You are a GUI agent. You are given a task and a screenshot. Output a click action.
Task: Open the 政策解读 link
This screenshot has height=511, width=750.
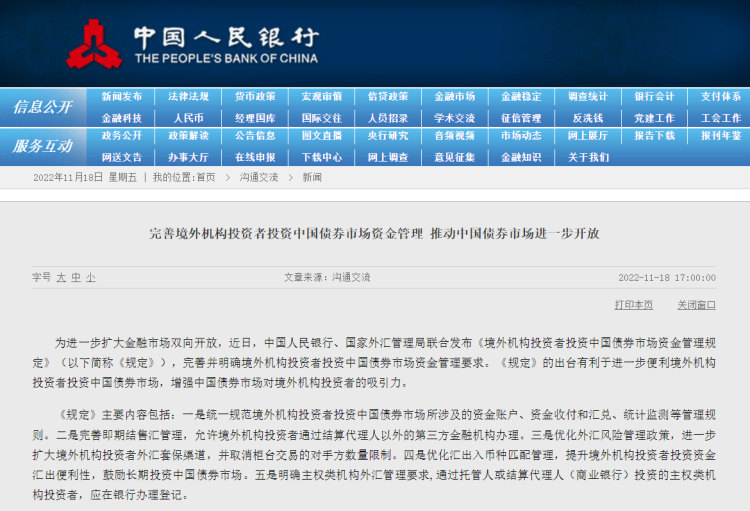pyautogui.click(x=188, y=136)
